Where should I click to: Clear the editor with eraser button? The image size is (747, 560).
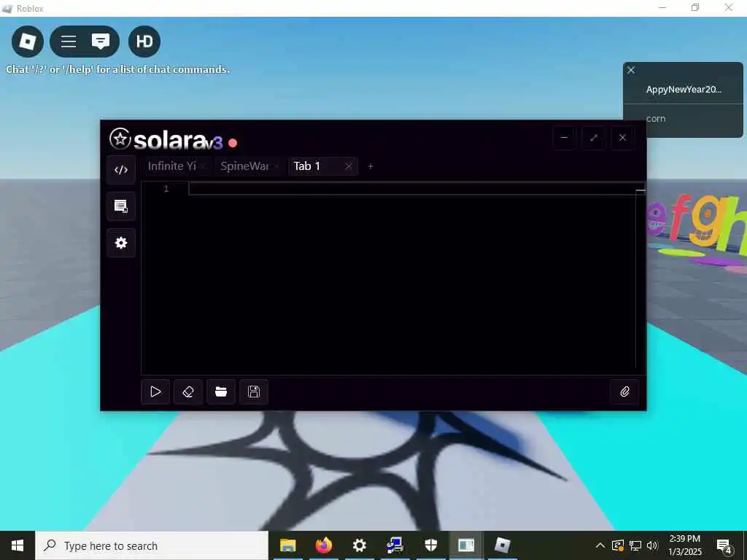(188, 392)
